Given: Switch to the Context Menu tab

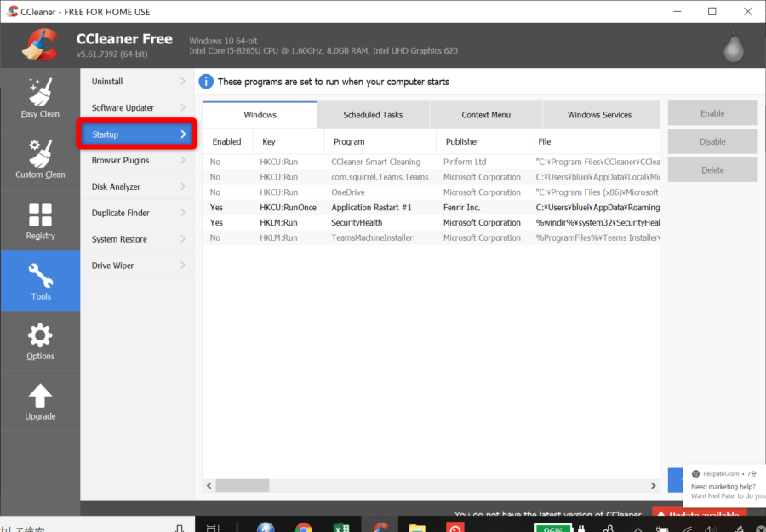Looking at the screenshot, I should [486, 115].
